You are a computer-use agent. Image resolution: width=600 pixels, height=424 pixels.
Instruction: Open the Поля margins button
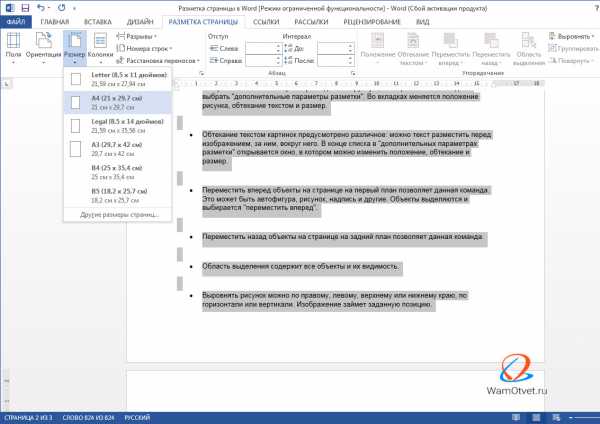coord(13,48)
